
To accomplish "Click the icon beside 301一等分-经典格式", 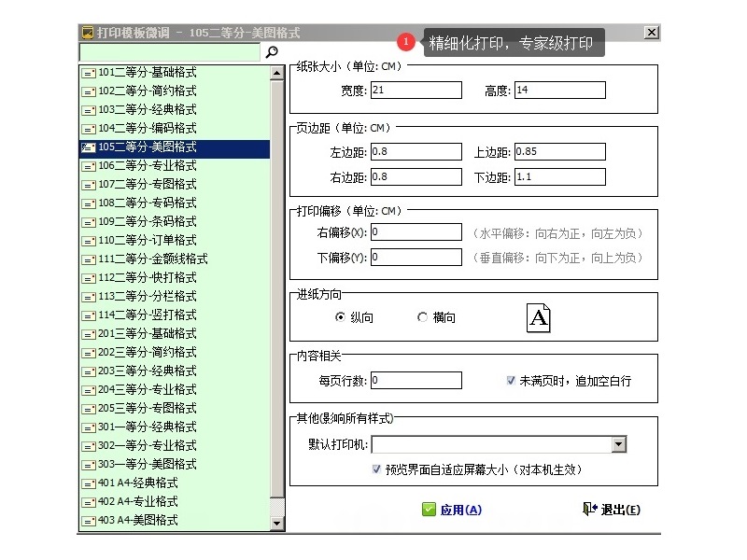I will tap(89, 427).
